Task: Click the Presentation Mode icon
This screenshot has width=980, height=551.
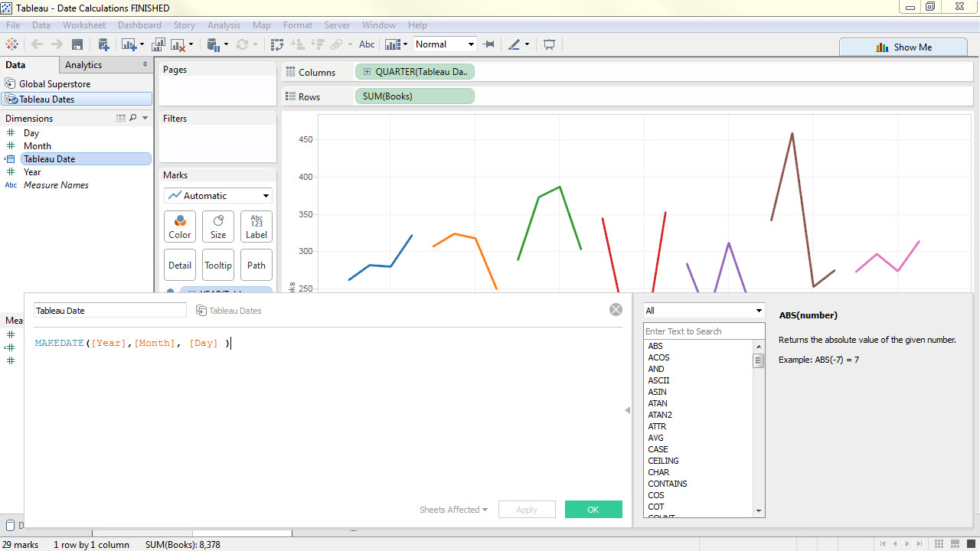Action: pyautogui.click(x=549, y=44)
